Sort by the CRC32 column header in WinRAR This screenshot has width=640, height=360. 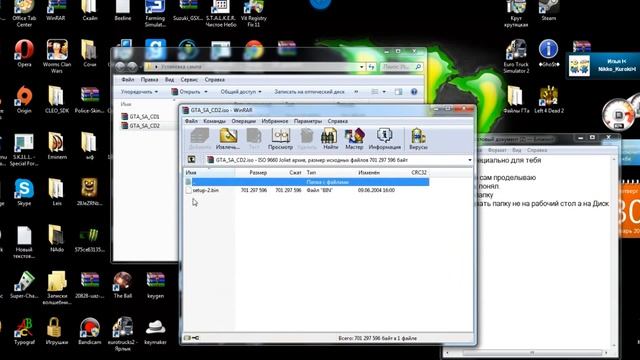tap(419, 173)
